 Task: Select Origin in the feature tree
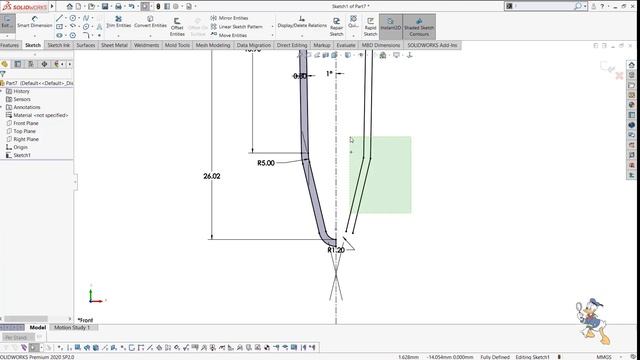[20, 147]
